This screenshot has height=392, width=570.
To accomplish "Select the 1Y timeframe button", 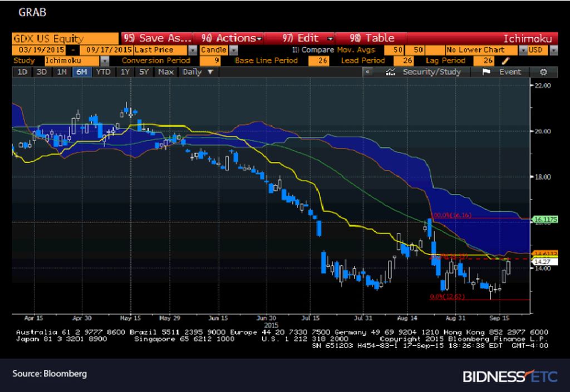I will 125,72.
